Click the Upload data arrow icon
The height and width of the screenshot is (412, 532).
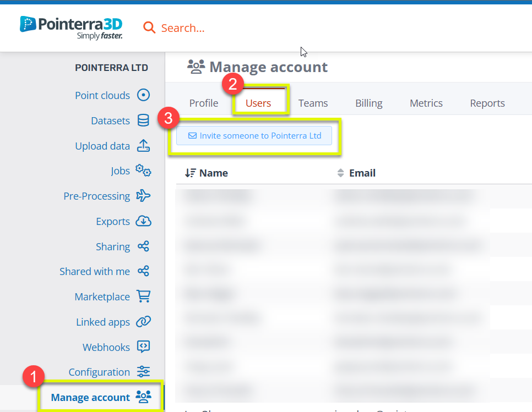click(x=143, y=145)
